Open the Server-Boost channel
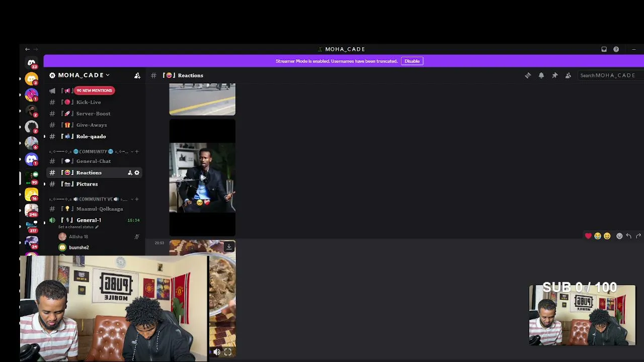Image resolution: width=644 pixels, height=362 pixels. [x=95, y=114]
